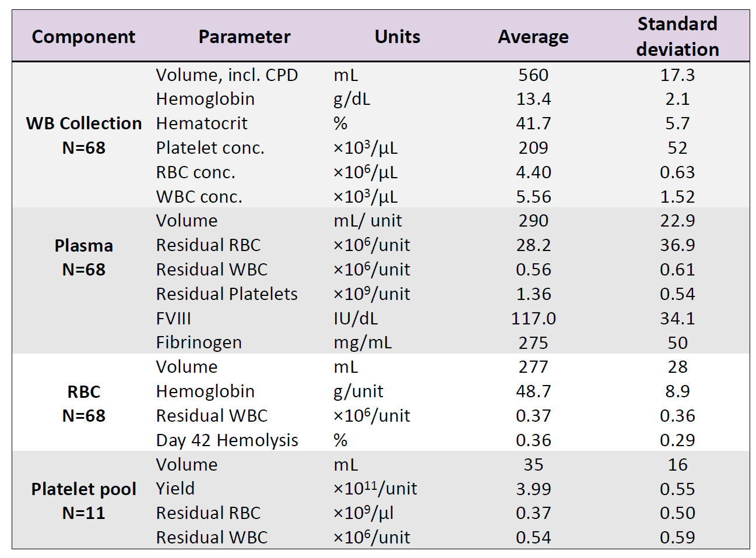Click the IU/dL units cell
The image size is (756, 558).
(355, 319)
